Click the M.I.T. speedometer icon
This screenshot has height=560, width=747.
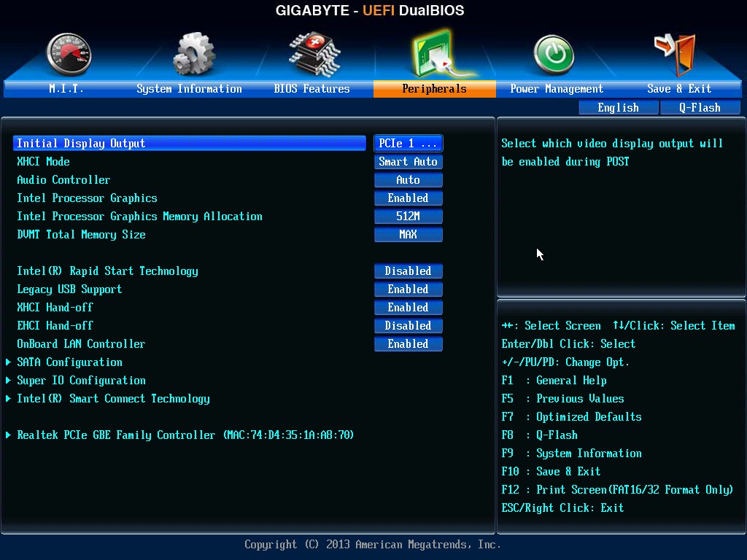click(68, 54)
